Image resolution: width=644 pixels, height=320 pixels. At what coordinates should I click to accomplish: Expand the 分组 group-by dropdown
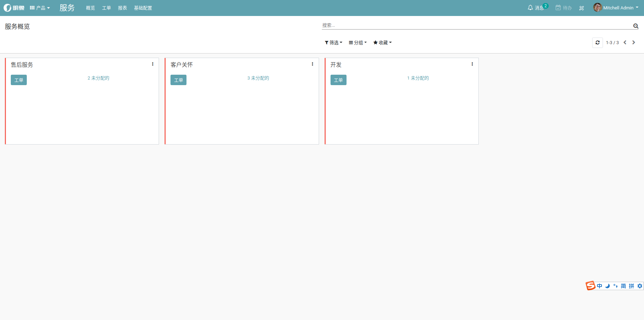pyautogui.click(x=357, y=42)
